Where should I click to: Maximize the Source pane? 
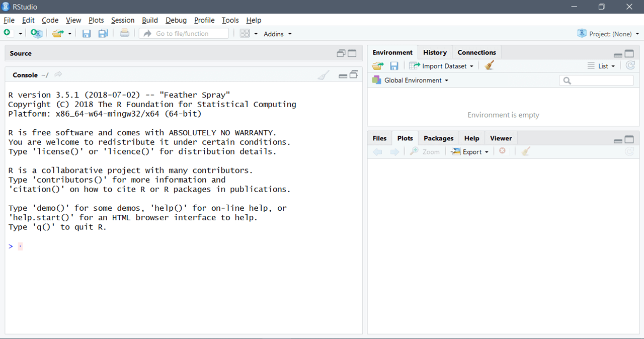pos(352,53)
